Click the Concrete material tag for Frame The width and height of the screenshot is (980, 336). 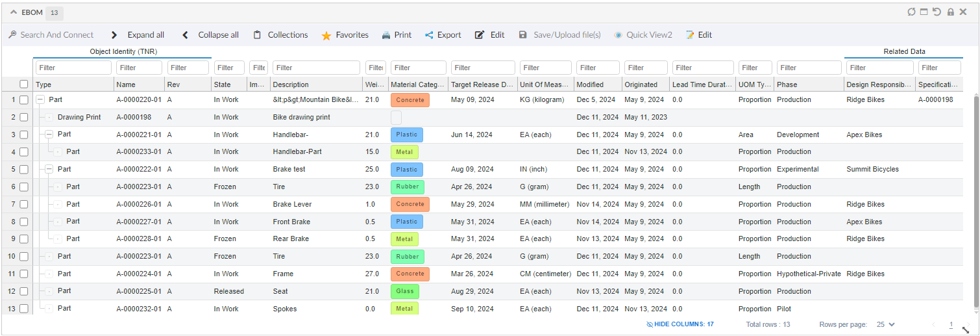[x=410, y=274]
